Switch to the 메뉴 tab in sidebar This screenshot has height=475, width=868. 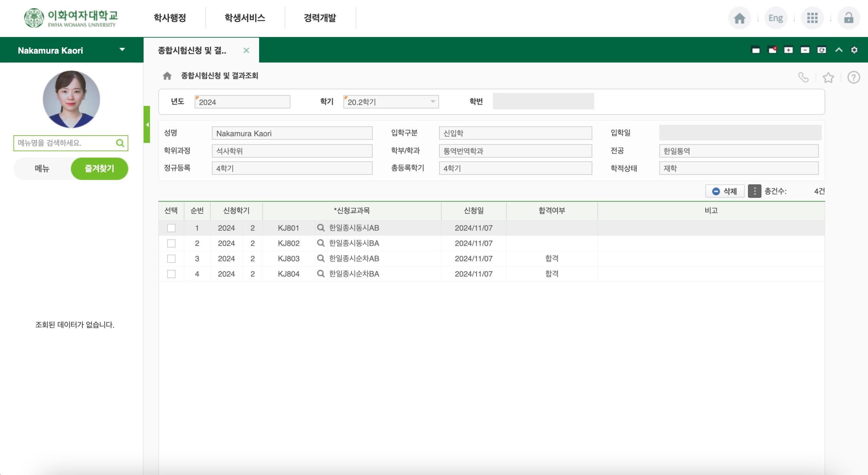tap(42, 169)
